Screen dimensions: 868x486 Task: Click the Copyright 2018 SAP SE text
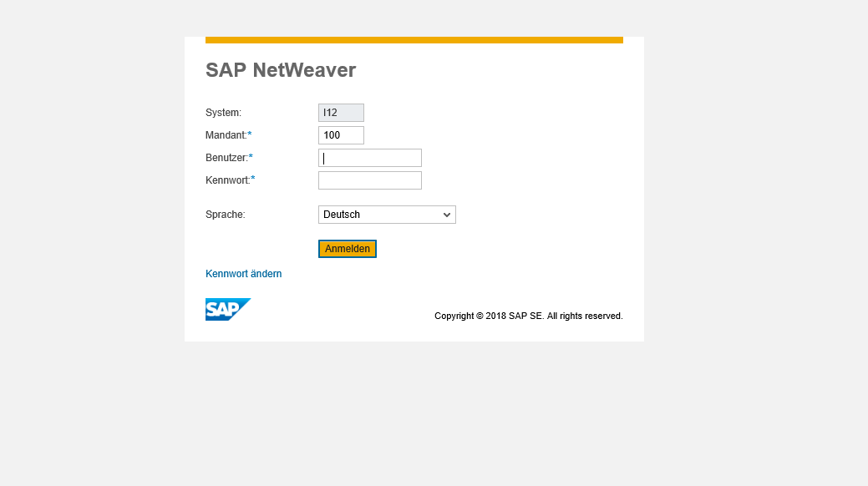coord(528,316)
